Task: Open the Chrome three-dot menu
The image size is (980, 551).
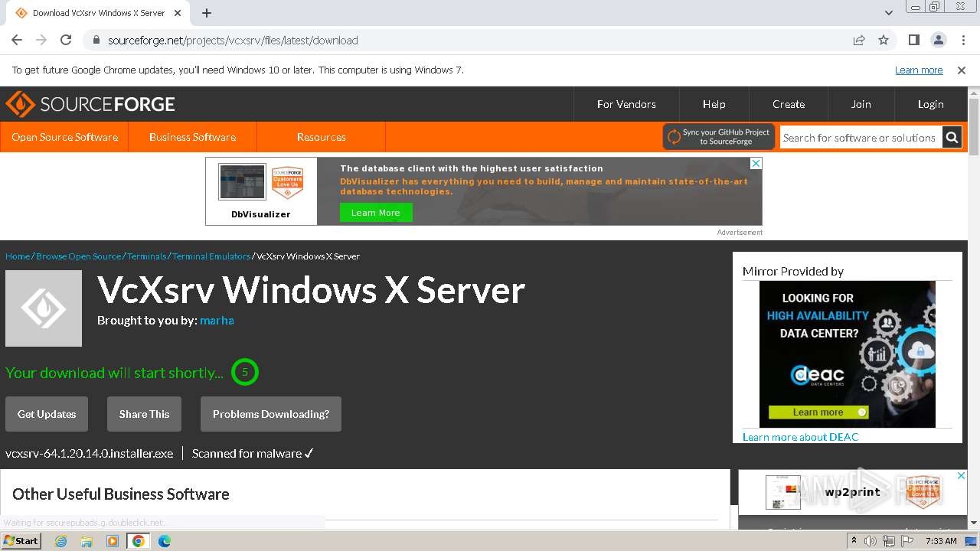Action: pyautogui.click(x=962, y=41)
